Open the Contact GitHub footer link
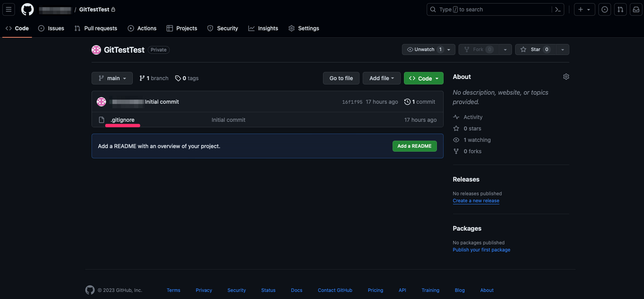The width and height of the screenshot is (644, 299). pyautogui.click(x=335, y=290)
